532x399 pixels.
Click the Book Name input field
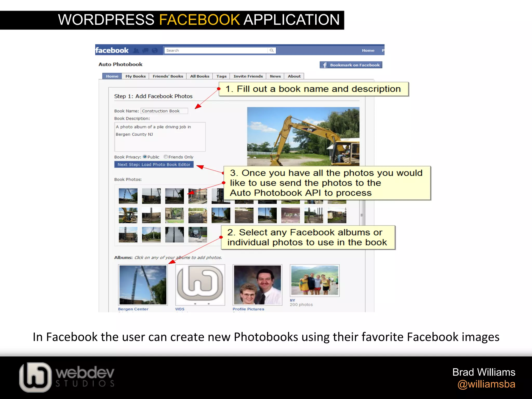tap(164, 111)
